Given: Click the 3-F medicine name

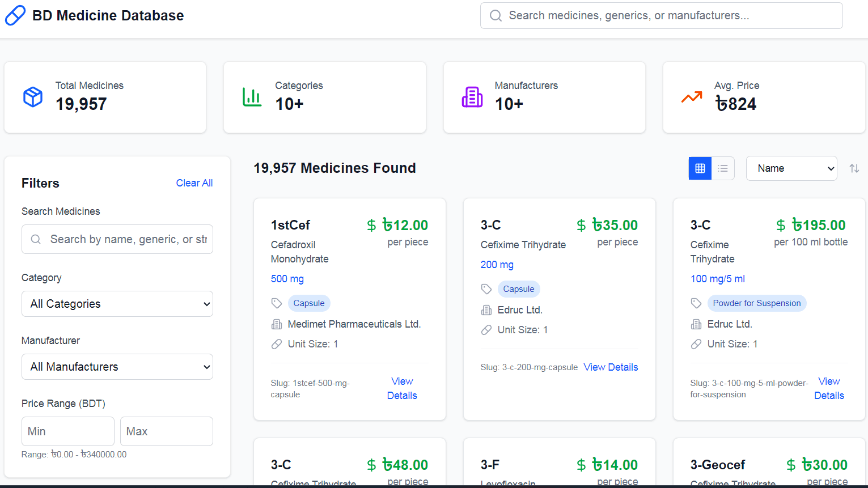Looking at the screenshot, I should (x=490, y=465).
